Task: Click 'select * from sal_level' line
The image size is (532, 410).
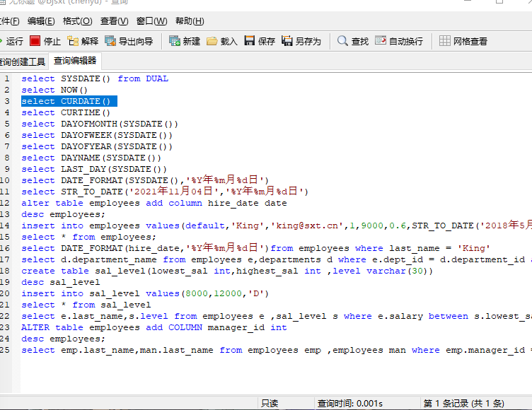Action: point(86,305)
